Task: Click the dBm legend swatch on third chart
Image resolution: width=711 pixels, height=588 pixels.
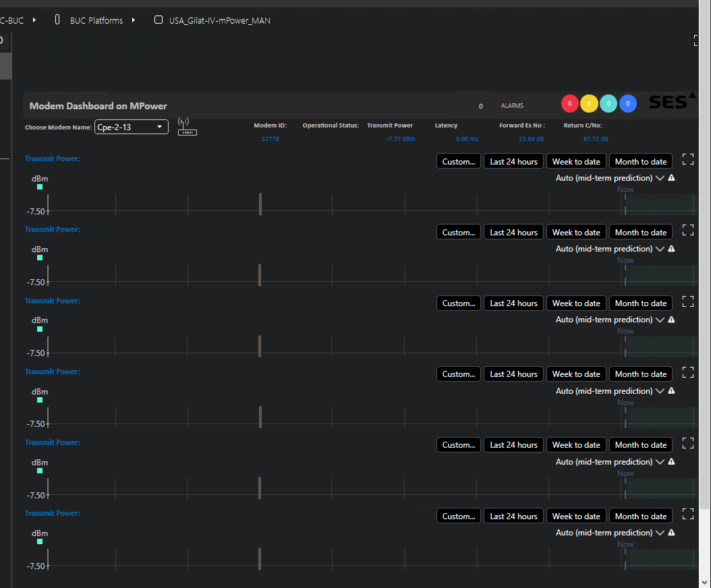Action: point(40,329)
